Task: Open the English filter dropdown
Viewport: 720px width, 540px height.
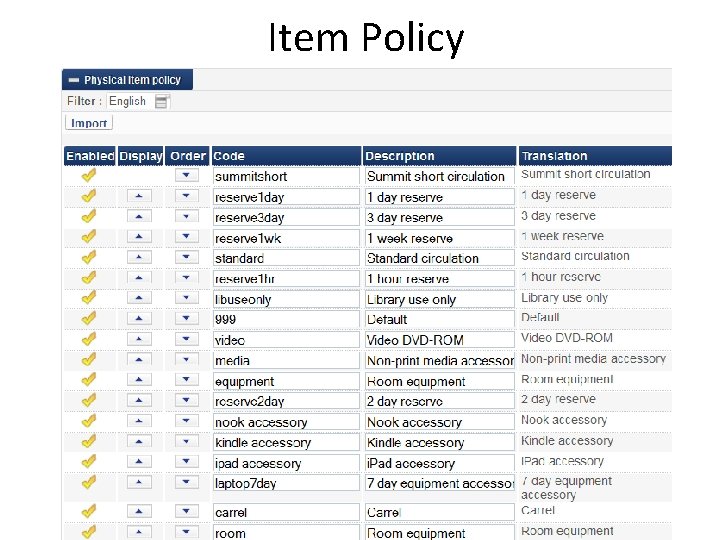Action: [x=162, y=101]
